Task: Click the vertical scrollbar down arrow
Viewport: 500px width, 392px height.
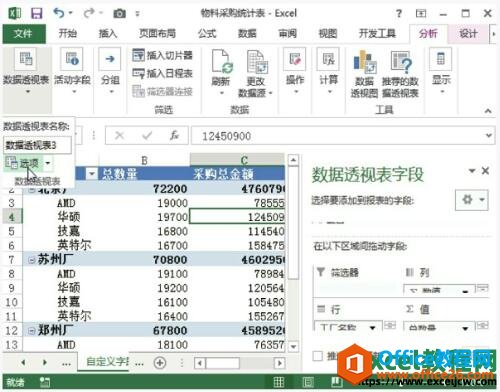Action: tap(293, 346)
